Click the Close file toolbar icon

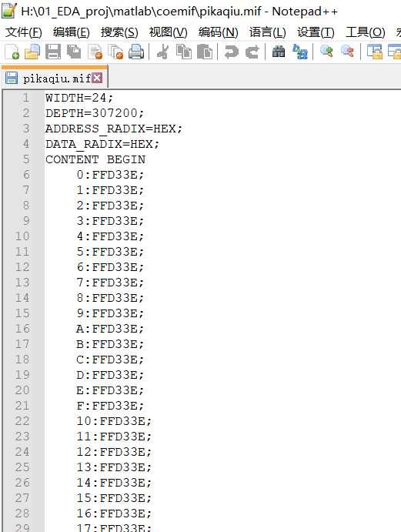[x=95, y=52]
